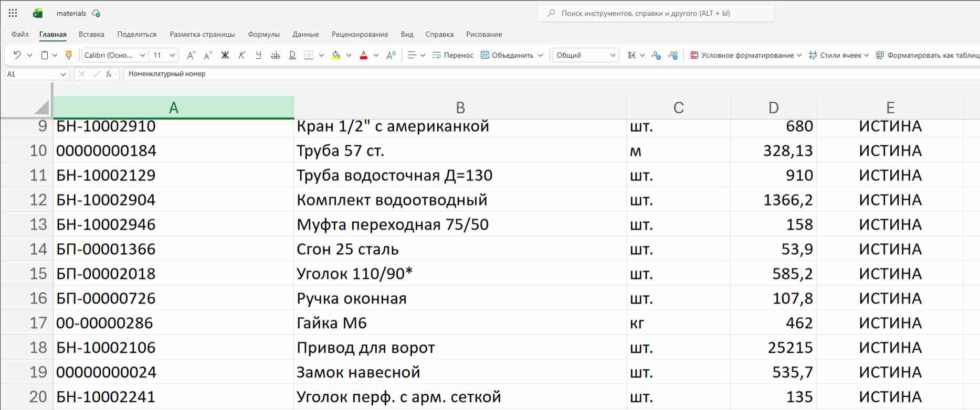Click the cloud save status icon
The image size is (980, 410).
pyautogui.click(x=96, y=14)
